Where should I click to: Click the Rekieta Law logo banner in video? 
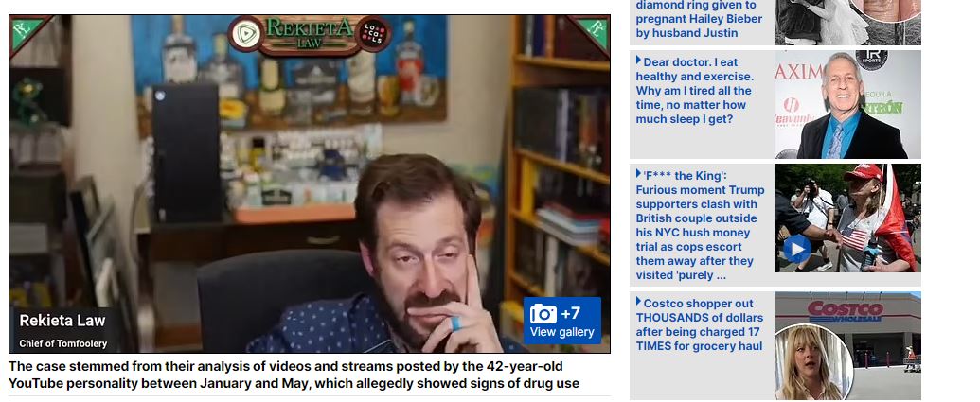point(310,33)
